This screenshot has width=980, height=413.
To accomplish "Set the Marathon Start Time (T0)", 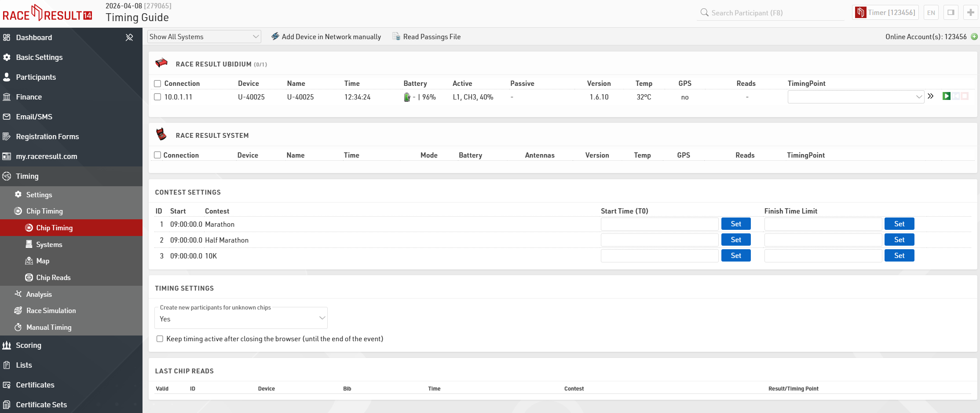I will (735, 224).
